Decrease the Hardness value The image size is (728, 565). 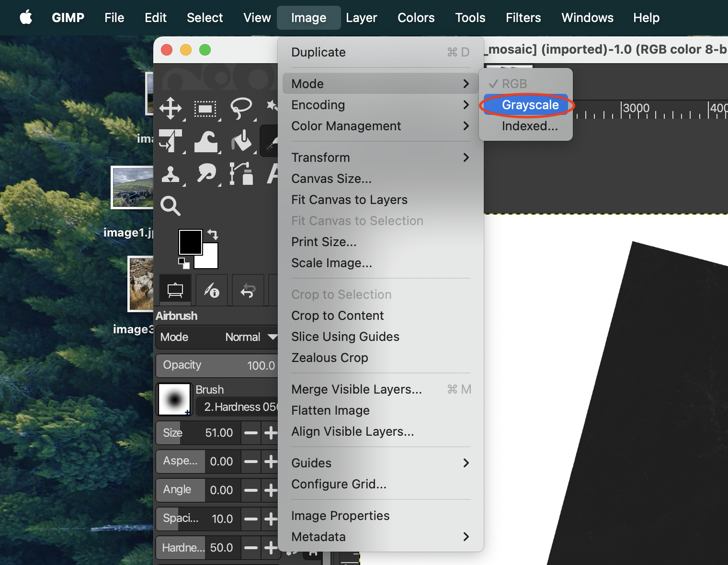coord(251,548)
